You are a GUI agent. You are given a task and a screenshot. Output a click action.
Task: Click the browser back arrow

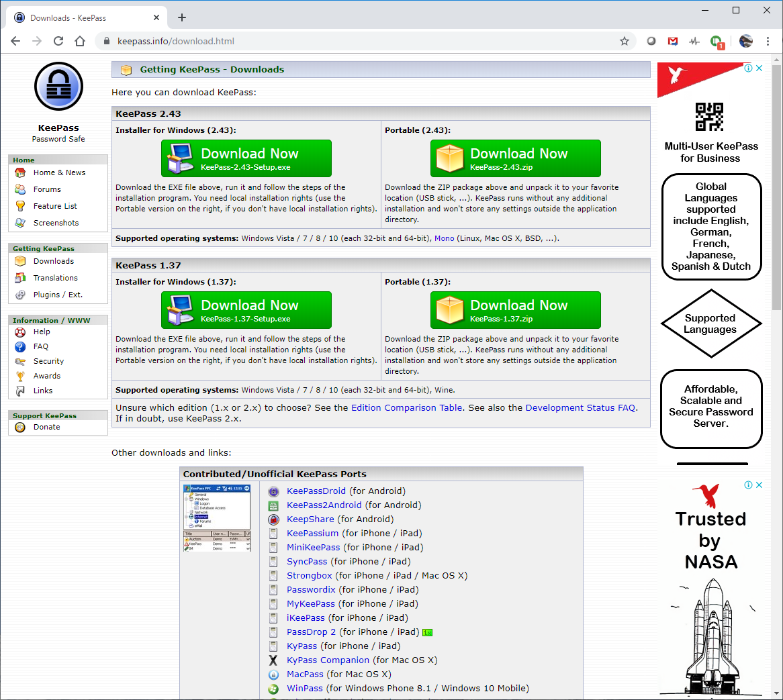click(x=15, y=41)
